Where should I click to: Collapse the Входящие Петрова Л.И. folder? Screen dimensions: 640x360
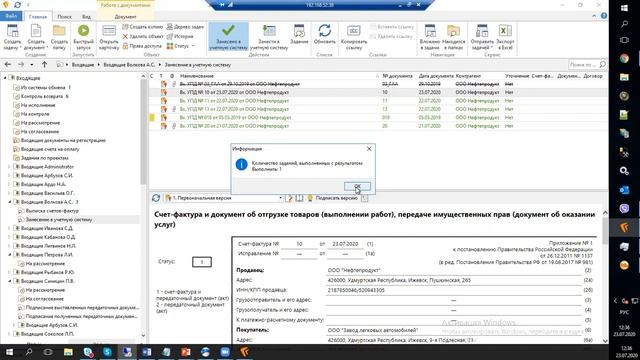pos(9,255)
